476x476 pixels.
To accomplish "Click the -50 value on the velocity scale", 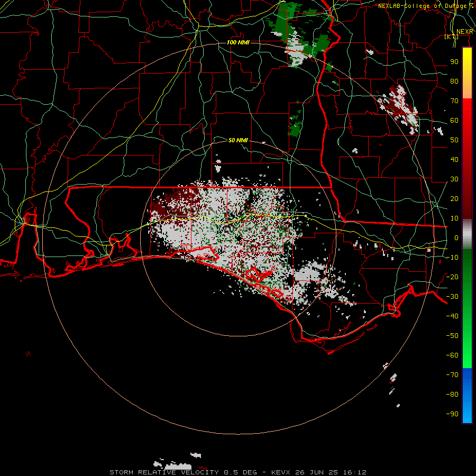I will pyautogui.click(x=452, y=336).
